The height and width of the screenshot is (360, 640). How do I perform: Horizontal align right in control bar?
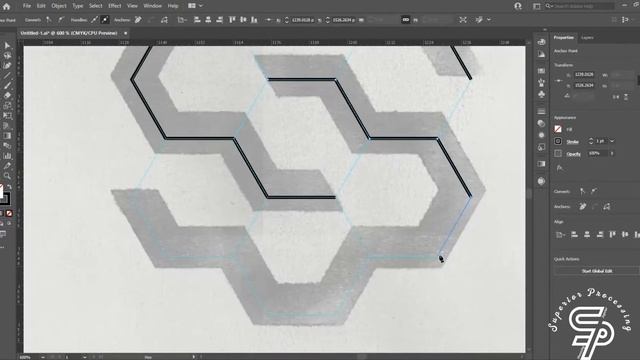pos(220,20)
